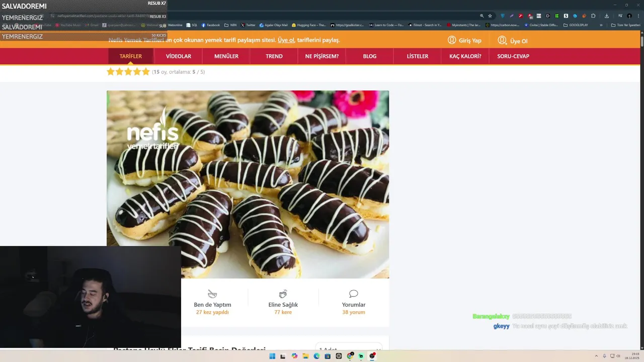Expand the hidden bookmarks chevron
The width and height of the screenshot is (644, 362).
click(601, 25)
